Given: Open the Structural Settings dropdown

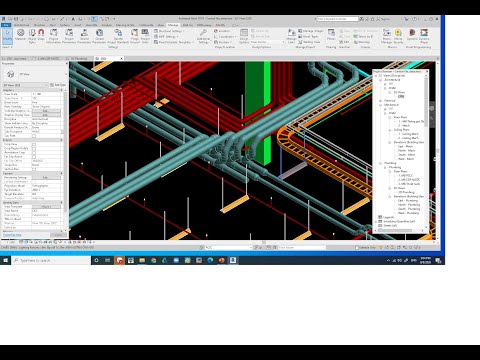Looking at the screenshot, I should click(x=169, y=31).
